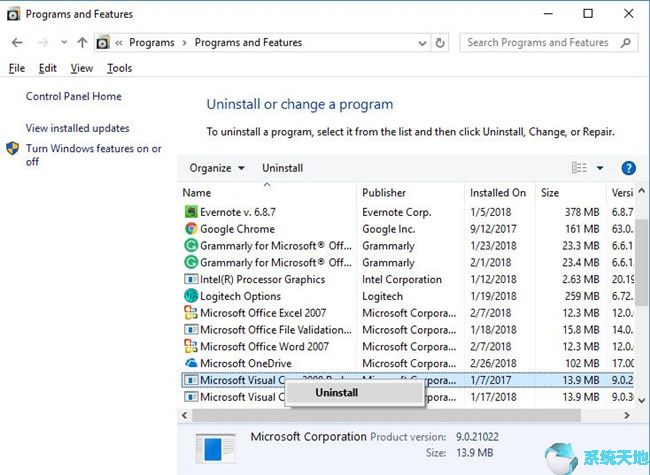The width and height of the screenshot is (650, 475).
Task: Expand the view options dropdown arrow
Action: point(599,168)
